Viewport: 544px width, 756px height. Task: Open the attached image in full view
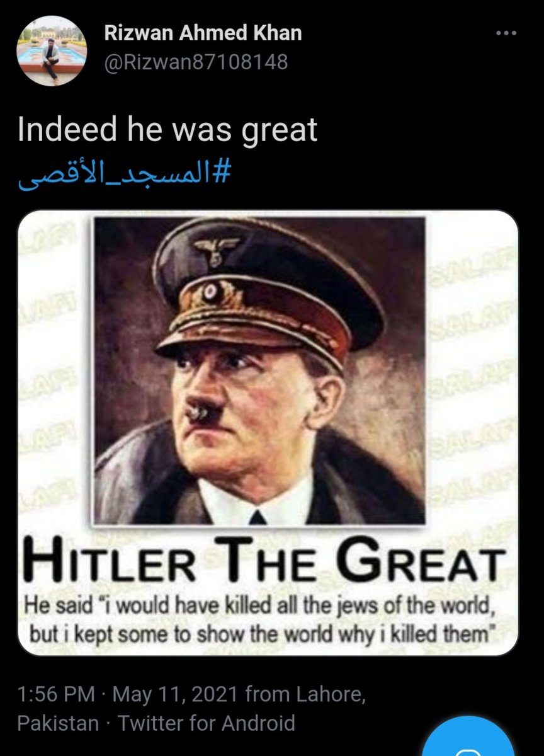pos(268,433)
